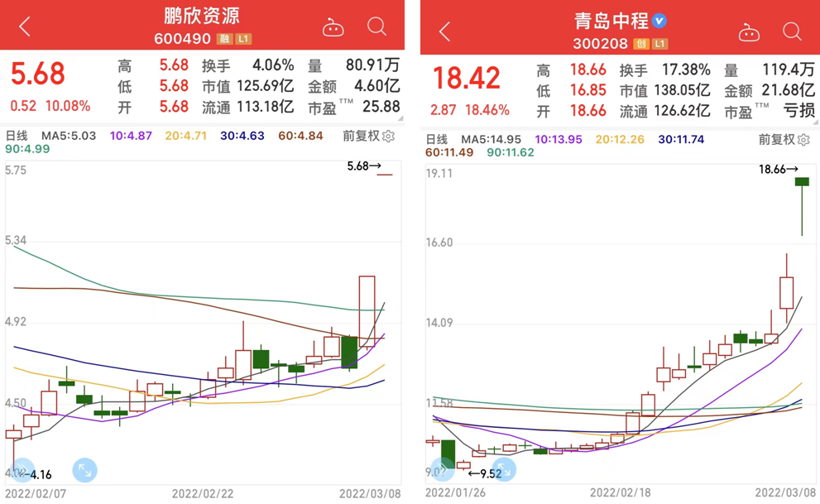Viewport: 820px width, 504px height.
Task: Open the robot assistant on 青岛中程 page
Action: 748,33
